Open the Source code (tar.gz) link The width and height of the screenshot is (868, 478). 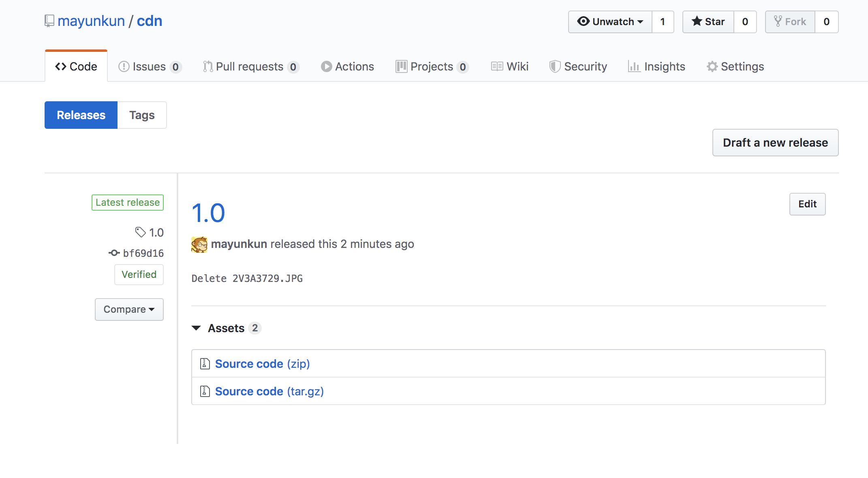tap(269, 391)
